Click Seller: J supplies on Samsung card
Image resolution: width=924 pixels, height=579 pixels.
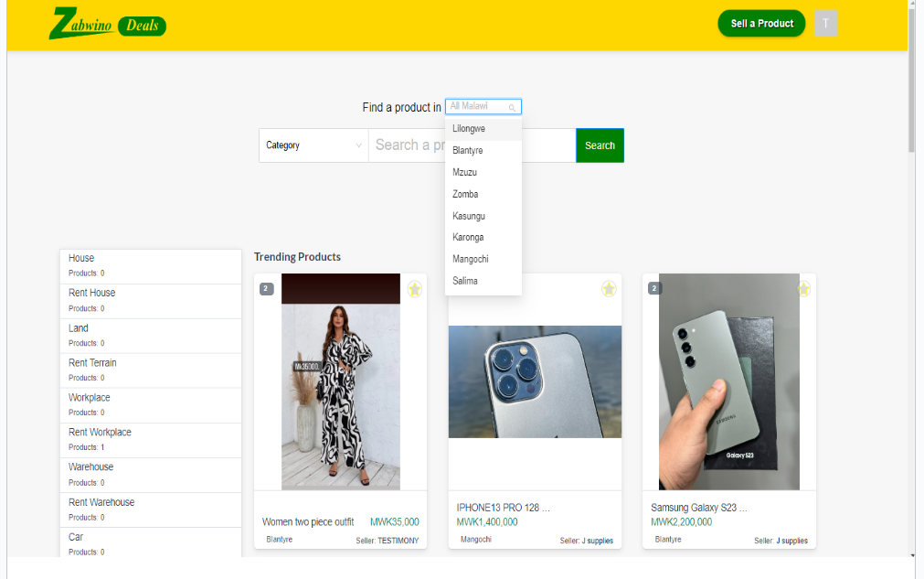click(781, 541)
